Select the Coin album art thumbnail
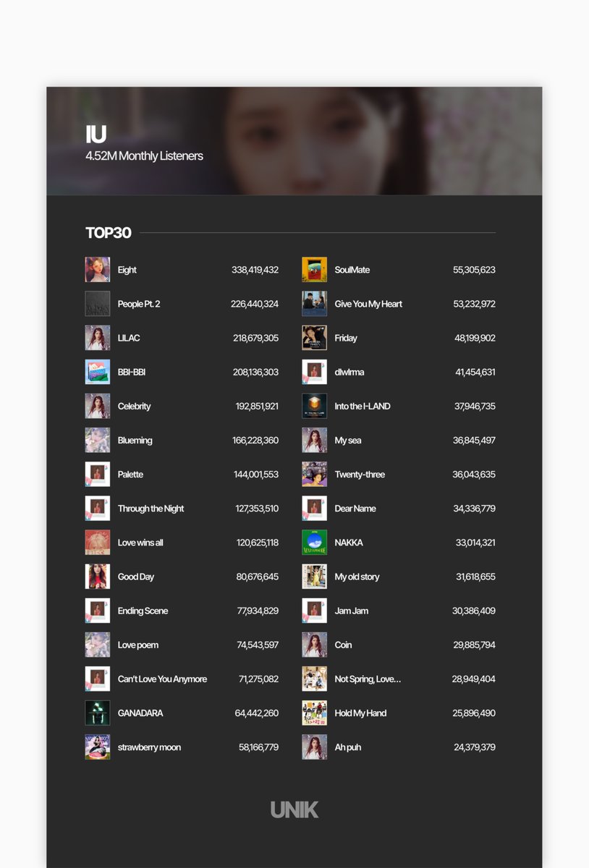This screenshot has width=589, height=868. [315, 644]
